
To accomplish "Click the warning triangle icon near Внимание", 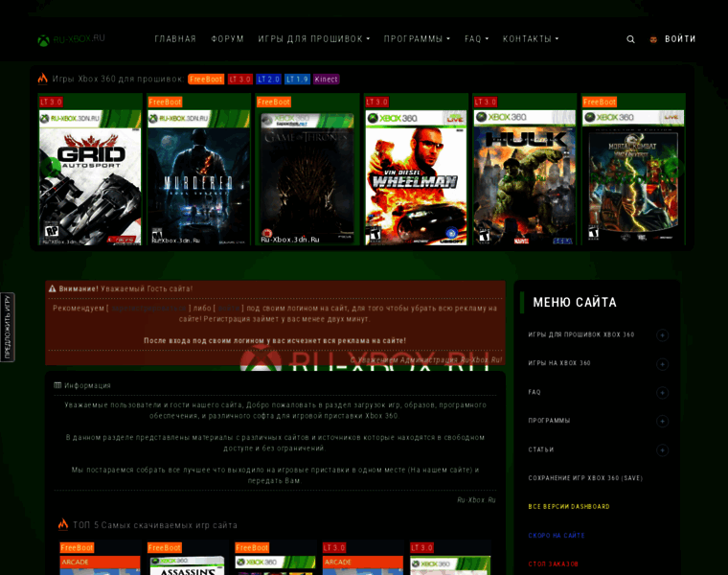I will click(53, 288).
